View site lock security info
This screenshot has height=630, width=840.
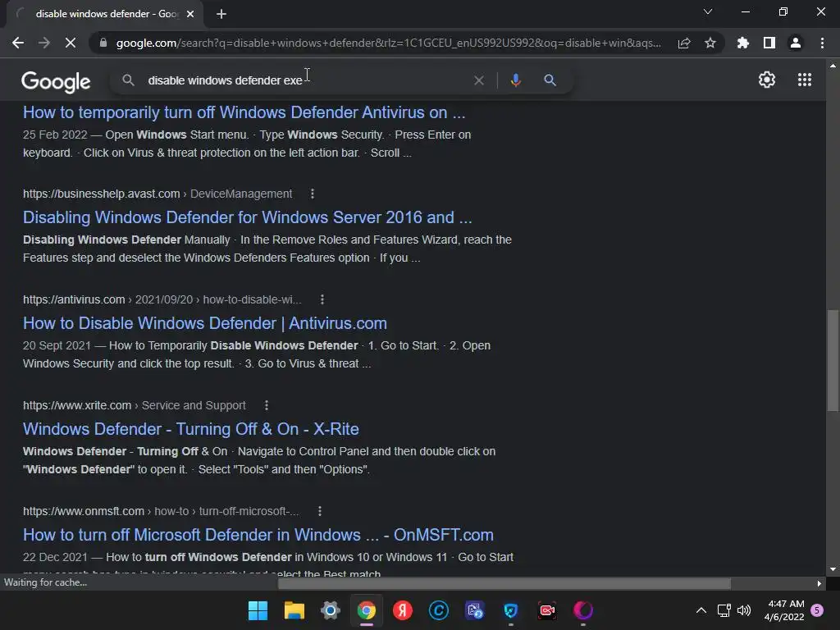103,43
